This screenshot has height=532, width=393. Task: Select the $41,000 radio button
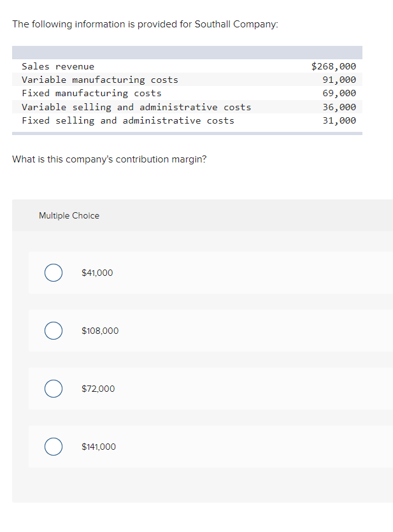(54, 273)
